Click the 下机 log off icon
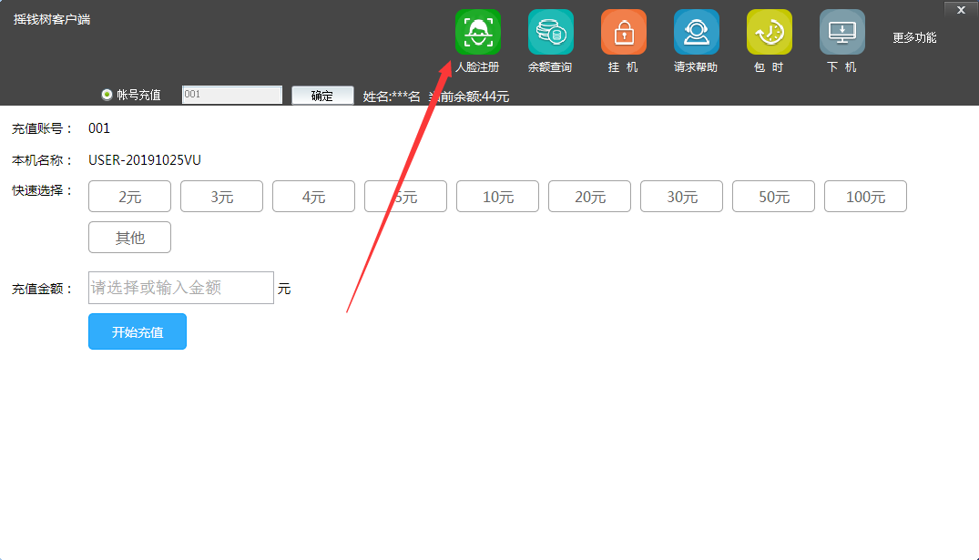Image resolution: width=979 pixels, height=560 pixels. click(841, 33)
